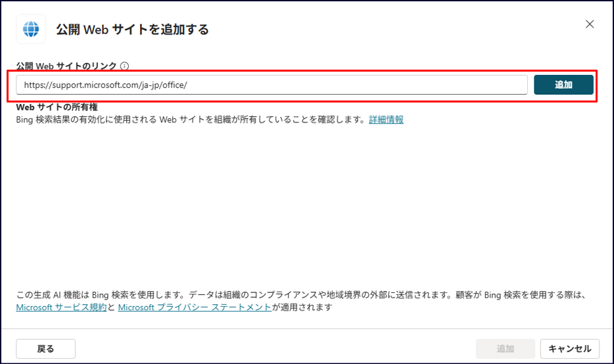Go back with the 戻る button
Screen dimensions: 614x364
pos(46,349)
